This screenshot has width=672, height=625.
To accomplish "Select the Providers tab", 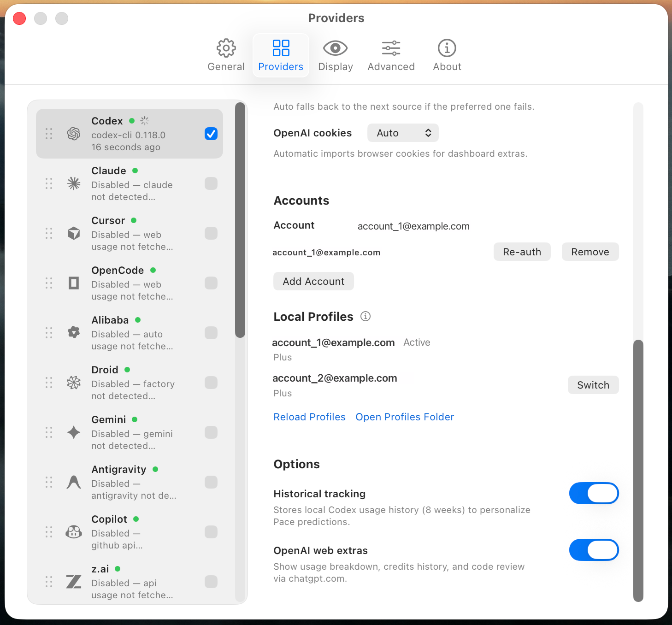I will click(x=281, y=55).
